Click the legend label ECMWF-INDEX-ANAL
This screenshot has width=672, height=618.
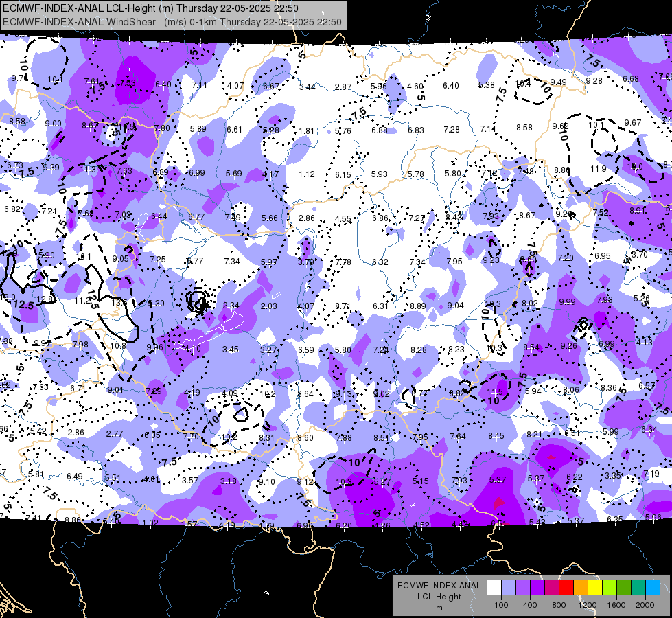[439, 586]
